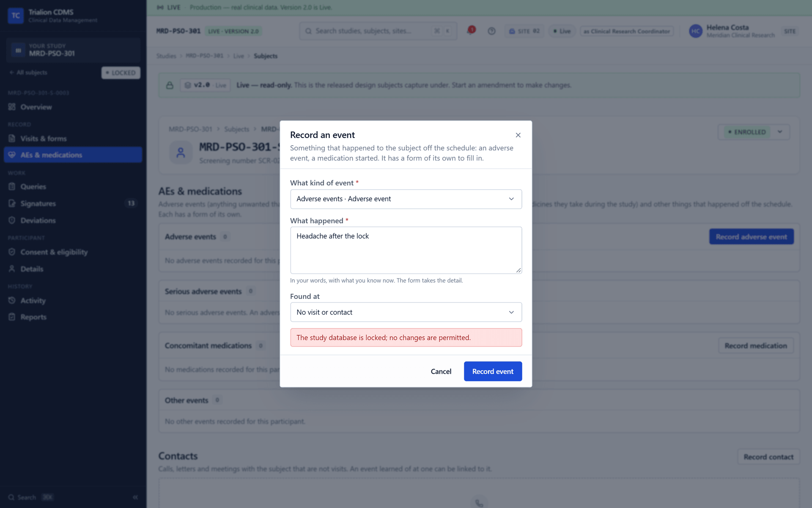Open Deviations in sidebar
Screen dimensions: 812x508
coord(73,221)
